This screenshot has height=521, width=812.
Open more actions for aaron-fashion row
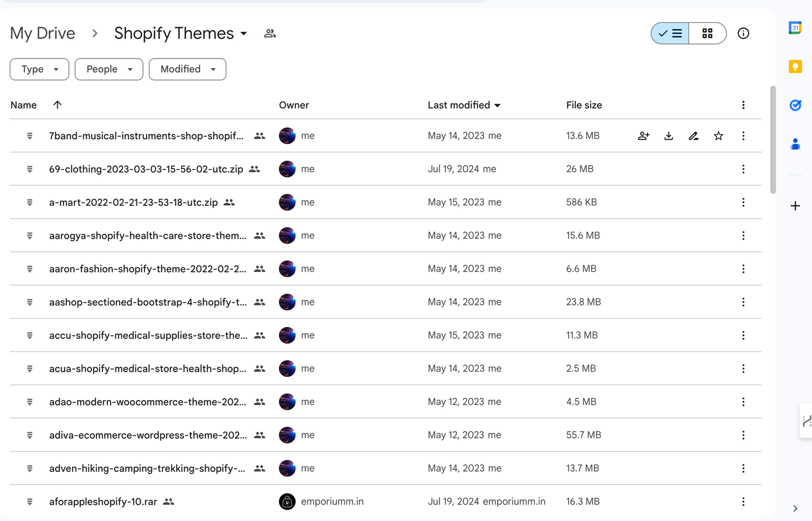(x=743, y=269)
